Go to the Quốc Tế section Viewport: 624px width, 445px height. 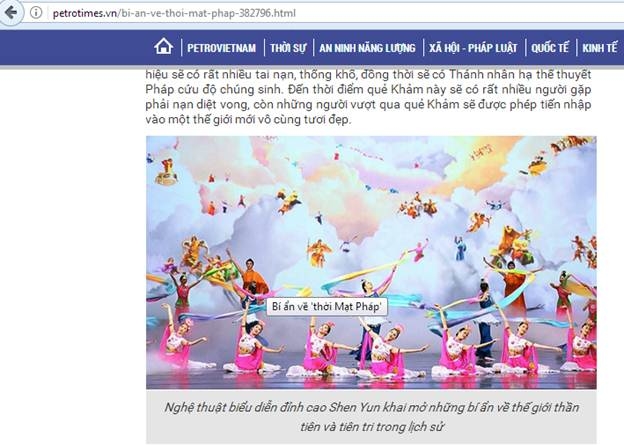click(550, 48)
